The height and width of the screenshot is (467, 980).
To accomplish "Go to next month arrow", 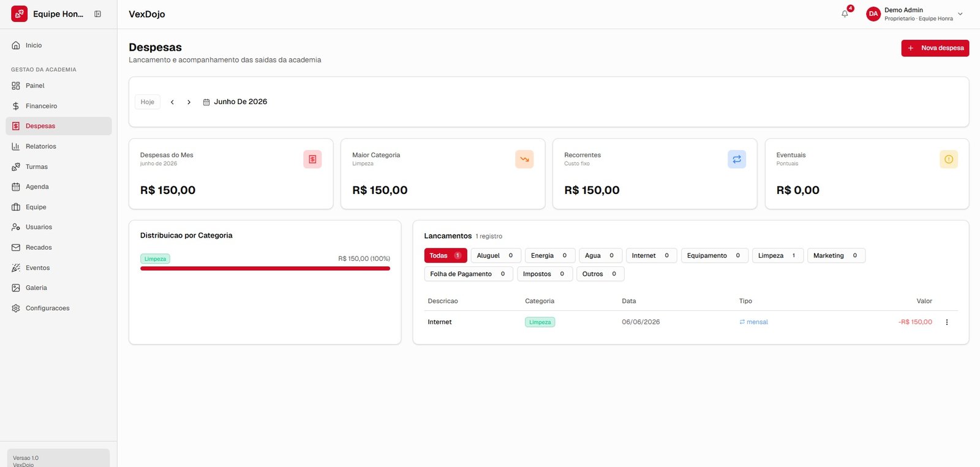I will point(189,102).
